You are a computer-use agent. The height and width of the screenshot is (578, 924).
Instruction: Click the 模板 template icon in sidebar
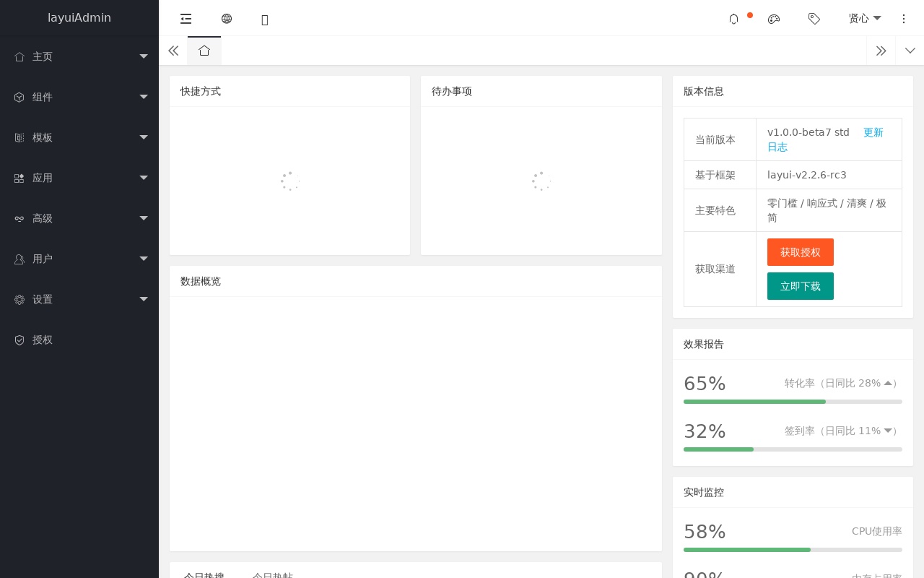click(19, 137)
